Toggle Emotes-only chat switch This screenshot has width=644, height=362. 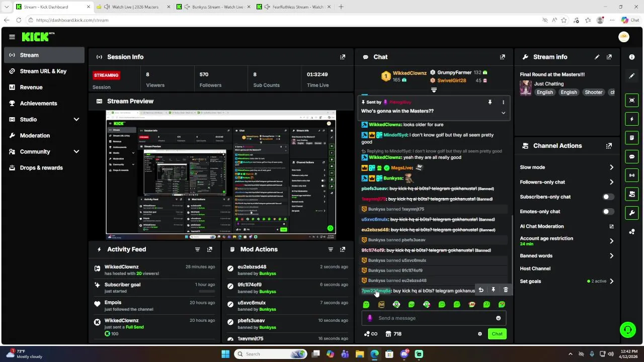pyautogui.click(x=609, y=212)
